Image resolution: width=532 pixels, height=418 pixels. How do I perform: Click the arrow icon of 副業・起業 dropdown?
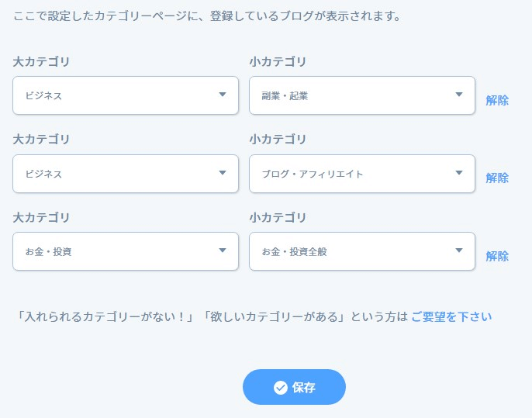click(x=459, y=95)
